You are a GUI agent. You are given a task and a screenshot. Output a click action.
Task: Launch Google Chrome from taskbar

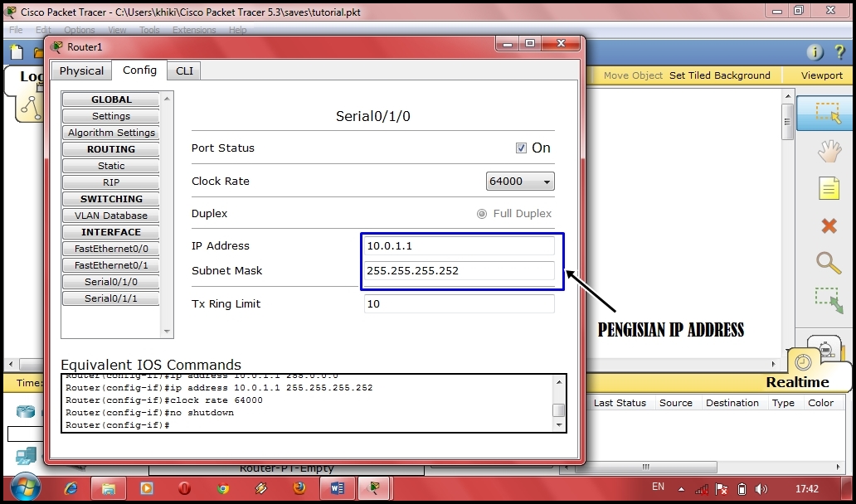(x=223, y=488)
